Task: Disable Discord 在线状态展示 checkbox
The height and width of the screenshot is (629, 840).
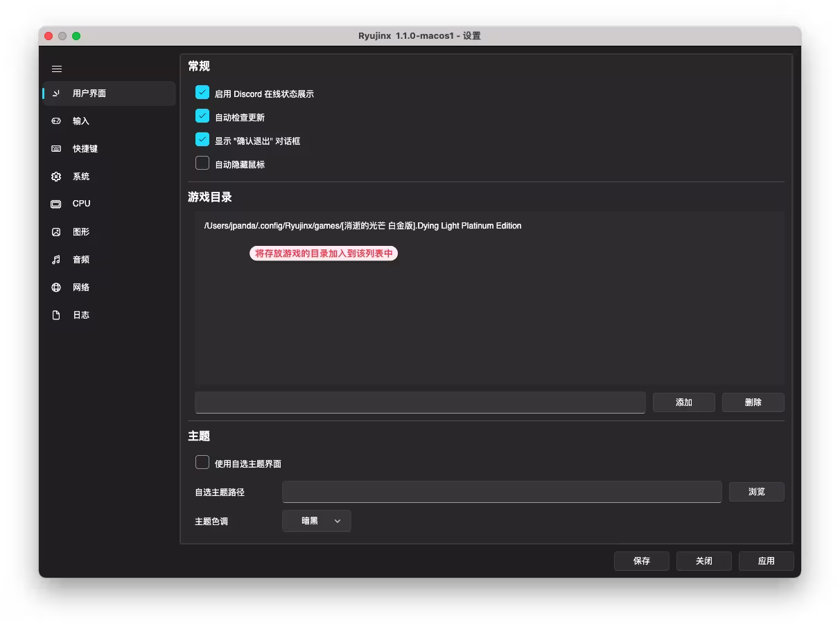Action: click(202, 92)
